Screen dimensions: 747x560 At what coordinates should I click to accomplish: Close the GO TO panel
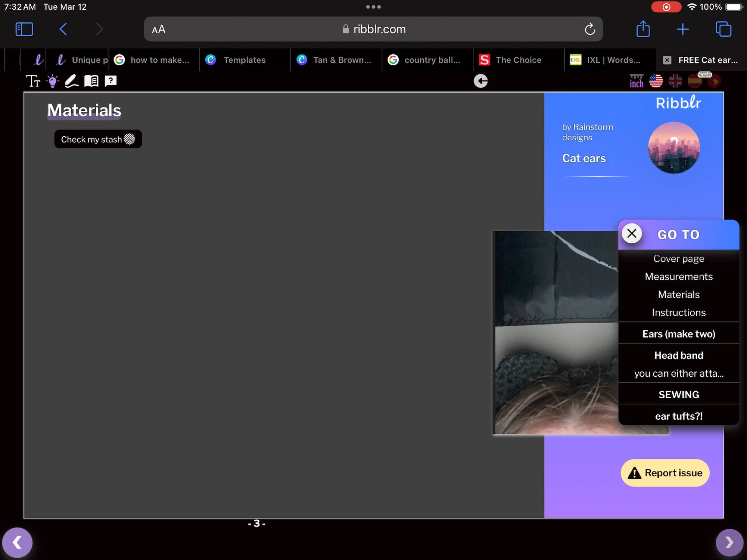click(x=631, y=234)
